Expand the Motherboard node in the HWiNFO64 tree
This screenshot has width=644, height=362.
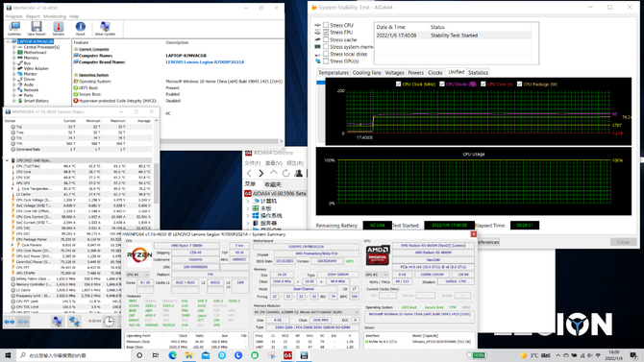point(14,53)
